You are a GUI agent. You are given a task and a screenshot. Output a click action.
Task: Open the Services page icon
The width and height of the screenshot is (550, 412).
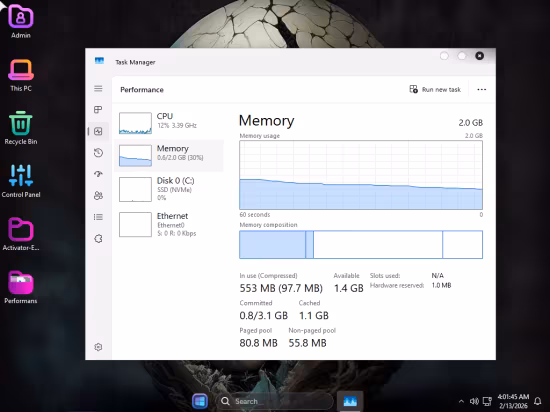click(98, 239)
